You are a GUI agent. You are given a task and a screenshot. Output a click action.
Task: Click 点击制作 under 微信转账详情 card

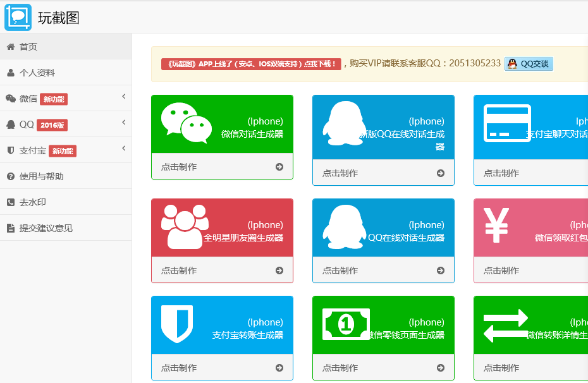(x=501, y=368)
